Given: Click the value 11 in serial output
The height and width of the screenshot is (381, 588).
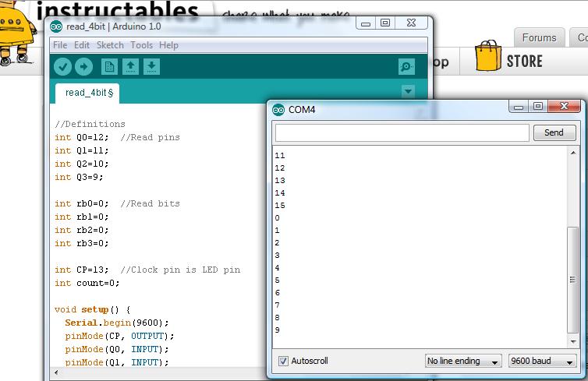Looking at the screenshot, I should pyautogui.click(x=280, y=156).
